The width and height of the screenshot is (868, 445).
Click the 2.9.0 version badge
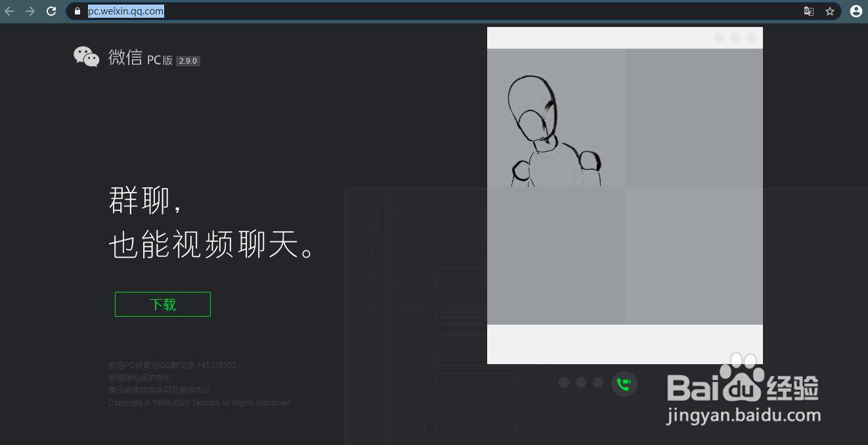[188, 61]
